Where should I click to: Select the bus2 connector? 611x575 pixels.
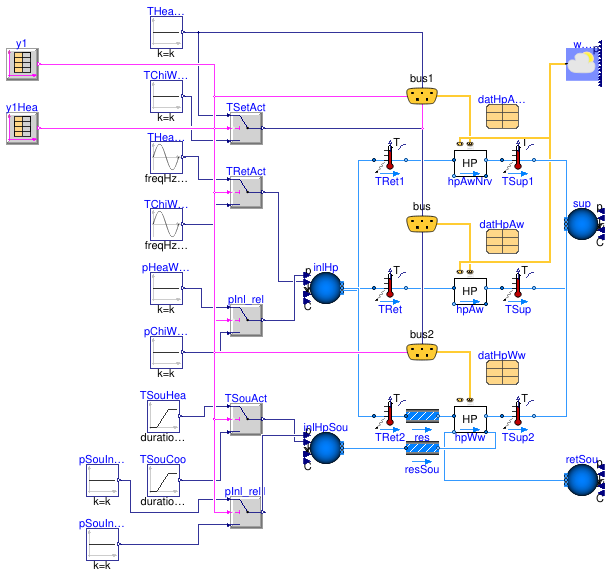[422, 352]
